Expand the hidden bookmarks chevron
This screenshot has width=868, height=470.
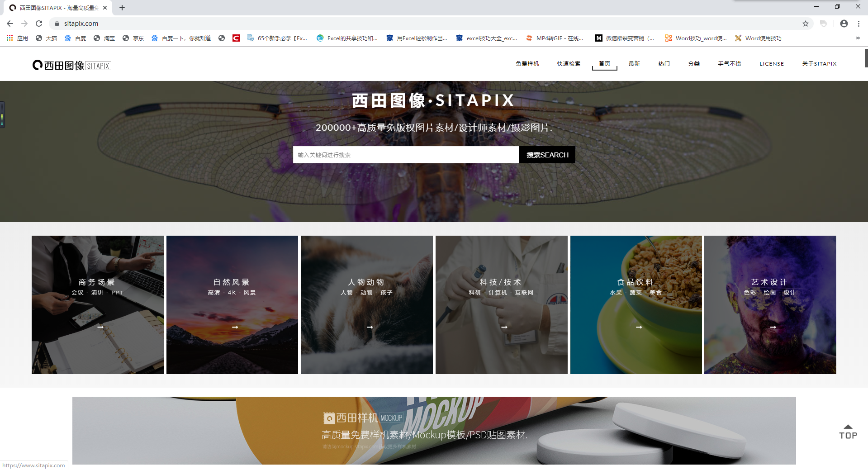[x=858, y=38]
